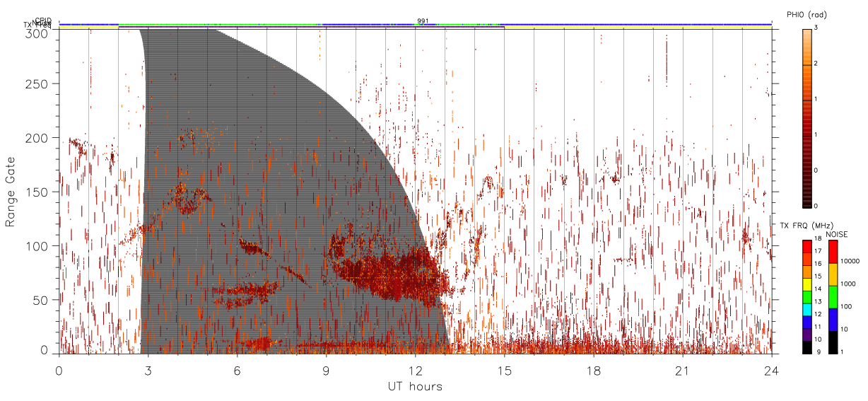The width and height of the screenshot is (868, 401).
Task: Click the '200' tick on Range Gate axis
Action: [38, 138]
